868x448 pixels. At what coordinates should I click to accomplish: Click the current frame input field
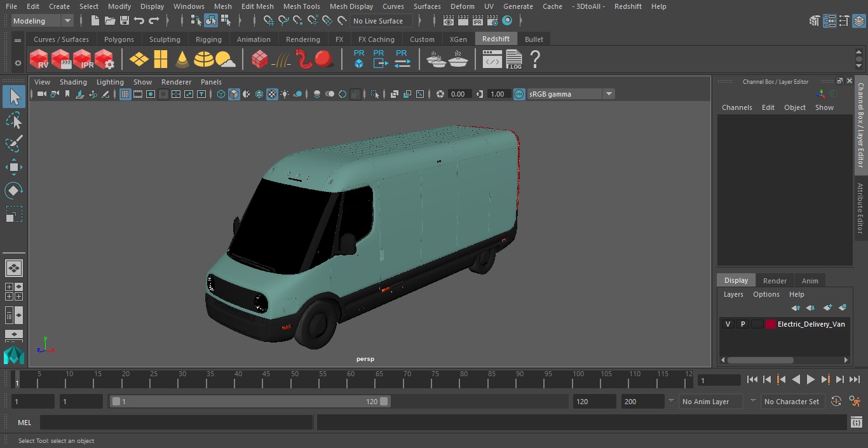pos(719,380)
